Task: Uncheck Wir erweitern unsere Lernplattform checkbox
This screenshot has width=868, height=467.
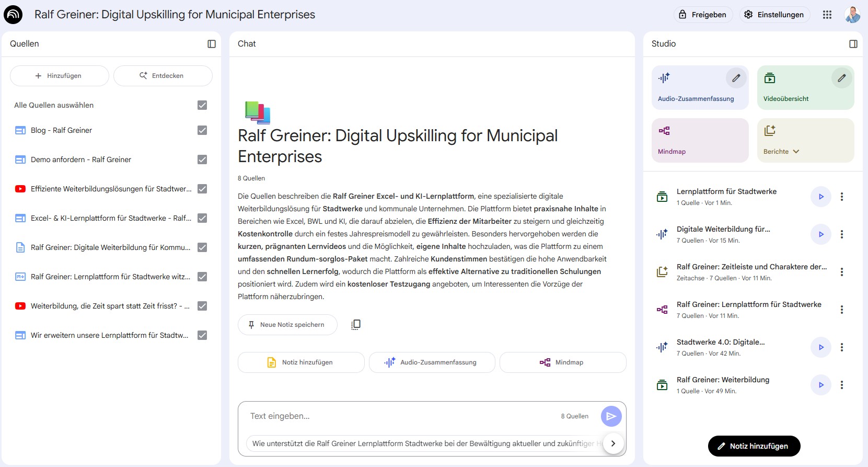Action: click(x=202, y=335)
